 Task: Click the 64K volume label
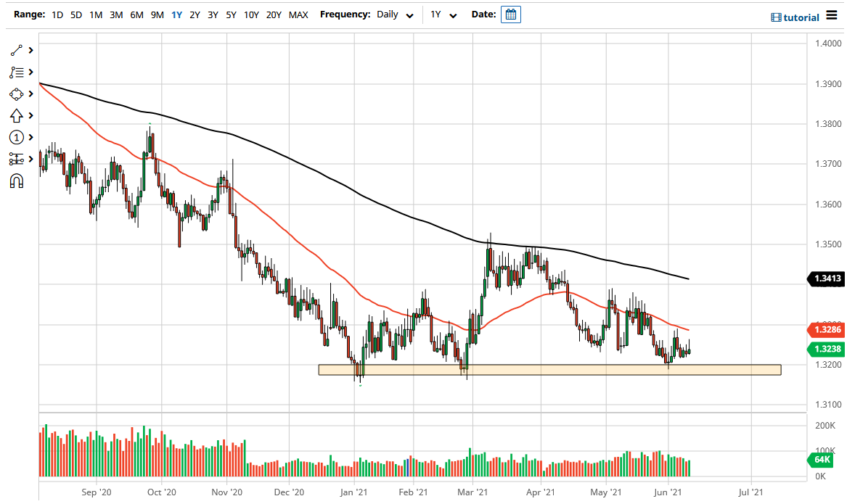click(821, 460)
